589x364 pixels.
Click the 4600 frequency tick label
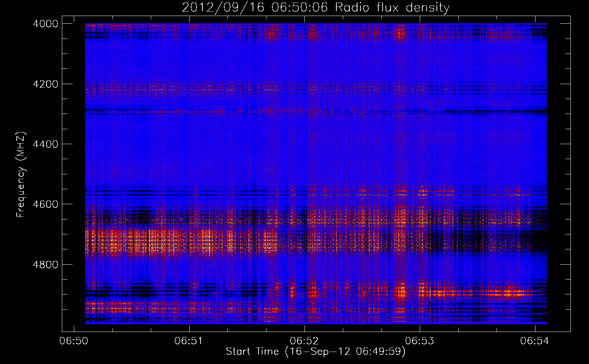point(46,204)
